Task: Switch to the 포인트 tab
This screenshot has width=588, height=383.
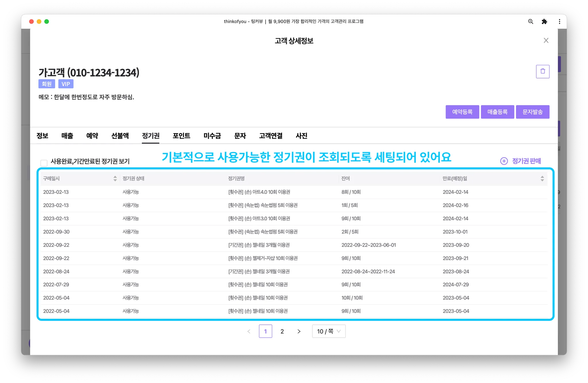Action: 181,136
